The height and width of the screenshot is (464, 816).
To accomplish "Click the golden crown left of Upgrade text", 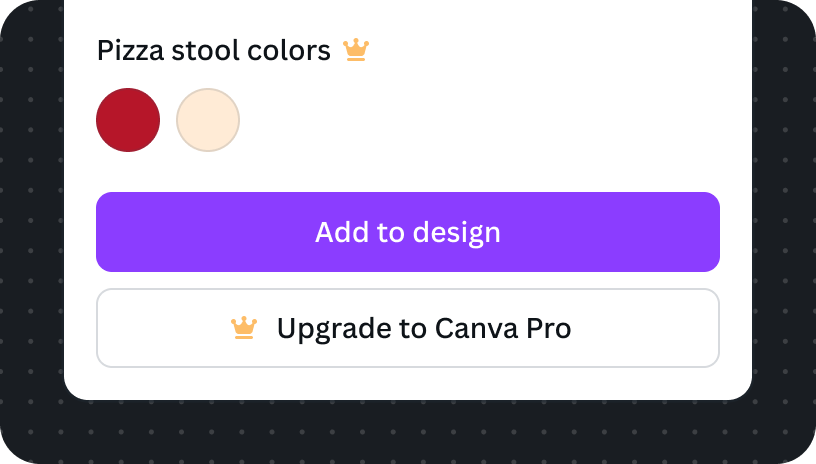I will 244,328.
